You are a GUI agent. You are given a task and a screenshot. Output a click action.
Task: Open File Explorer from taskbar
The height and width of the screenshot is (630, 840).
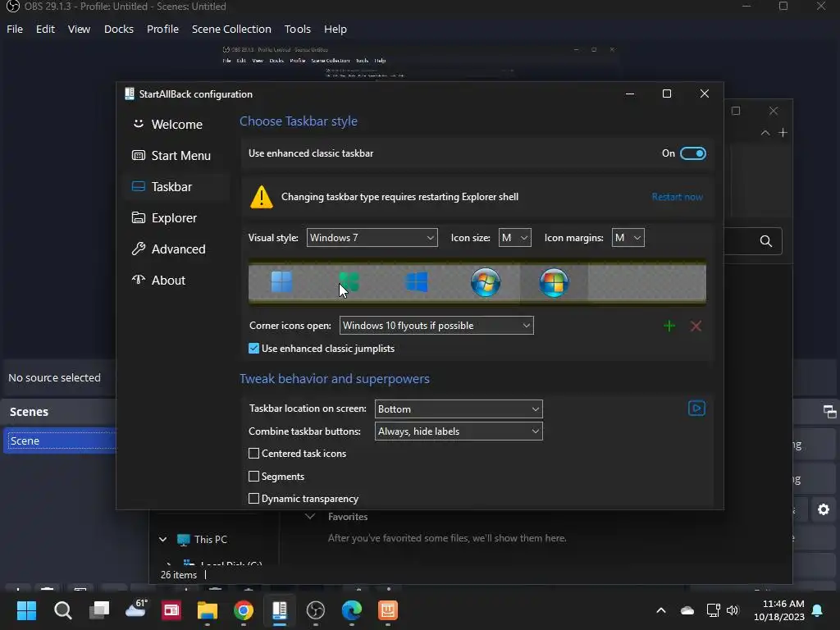[208, 610]
